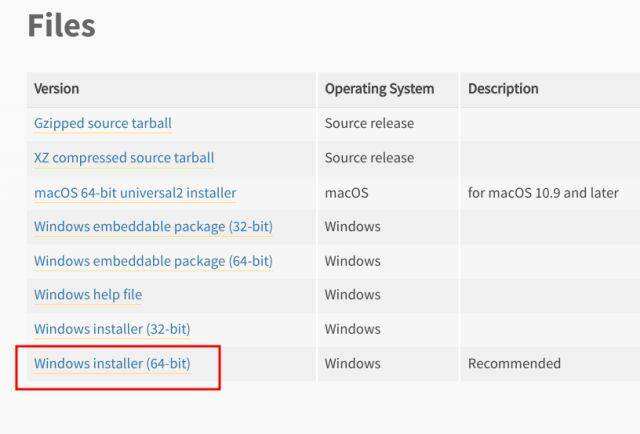
Task: Click Source release in the XZ tarball row
Action: [369, 158]
